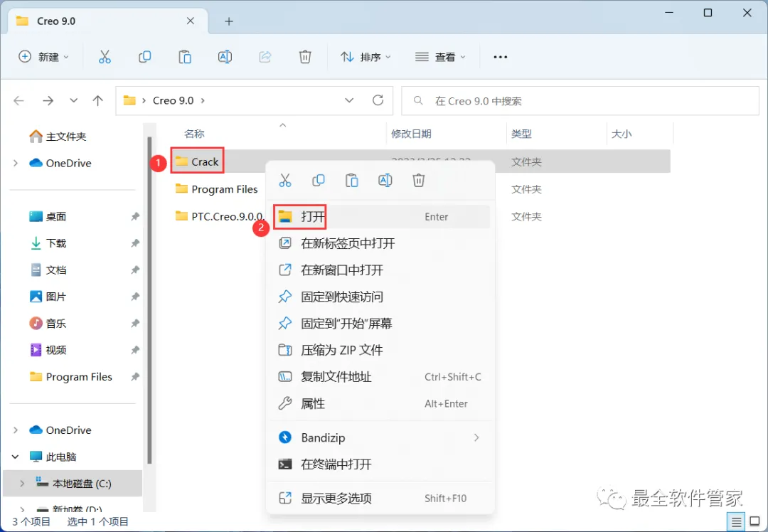The width and height of the screenshot is (768, 532).
Task: Unpin 桌面 using its pin icon
Action: click(x=135, y=216)
